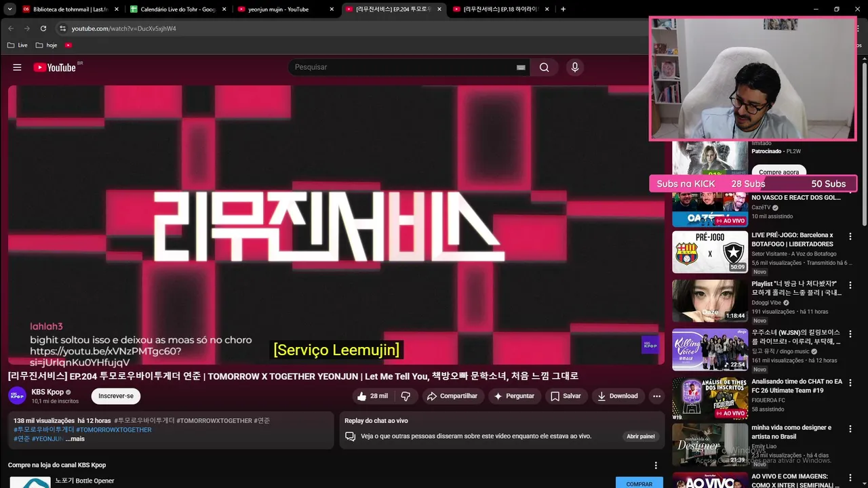868x488 pixels.
Task: Click the Perguntar button
Action: coord(514,396)
